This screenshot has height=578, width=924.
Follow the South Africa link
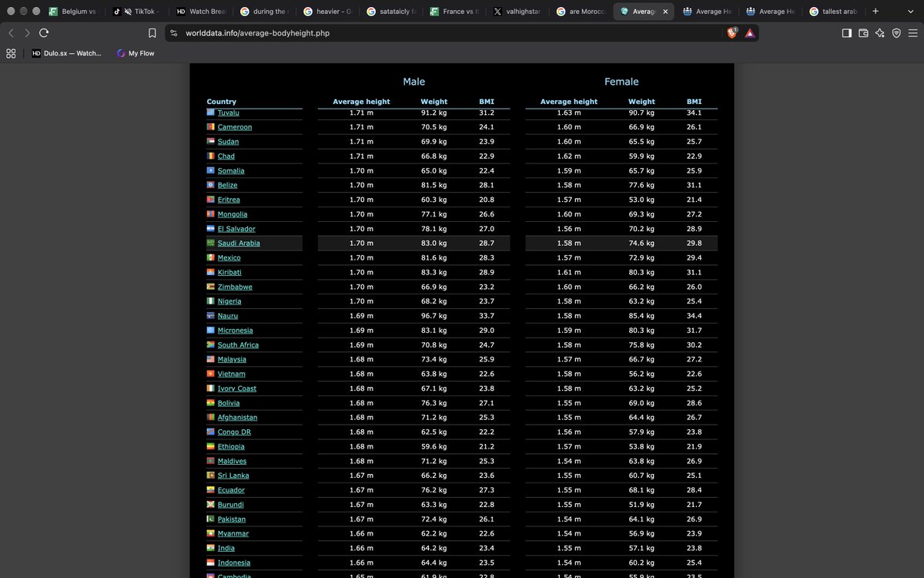[238, 345]
